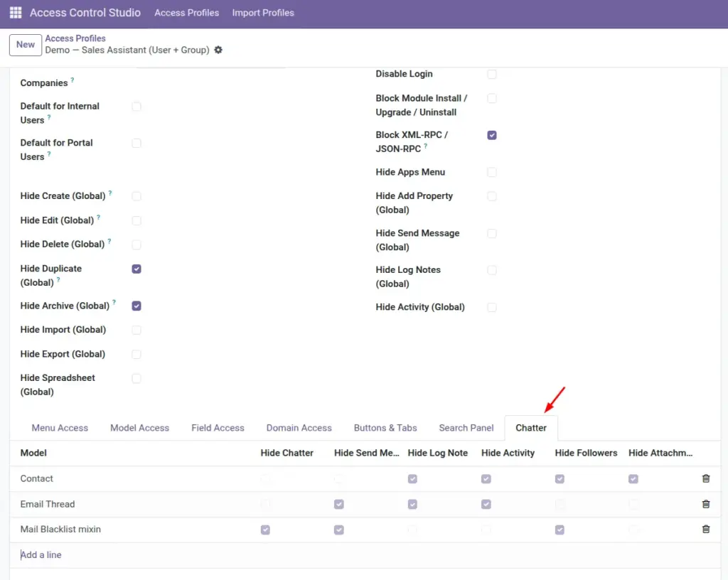Show help tooltip for Hide Duplicate (Global)
This screenshot has height=580, width=728.
click(58, 279)
